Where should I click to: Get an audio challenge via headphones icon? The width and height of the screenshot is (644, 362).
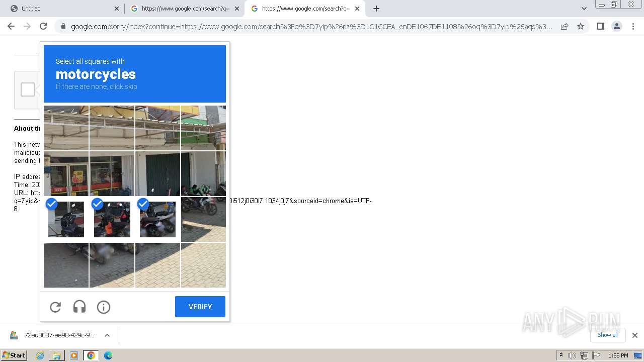coord(79,307)
